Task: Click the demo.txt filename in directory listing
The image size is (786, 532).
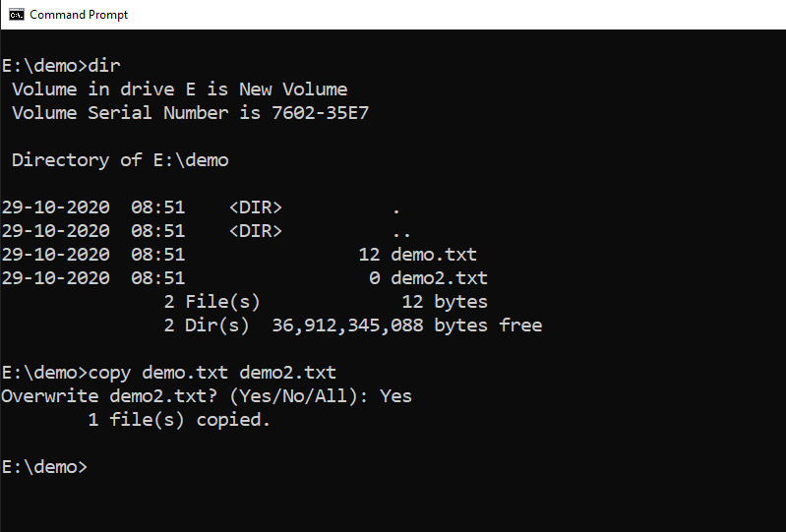Action: [434, 255]
